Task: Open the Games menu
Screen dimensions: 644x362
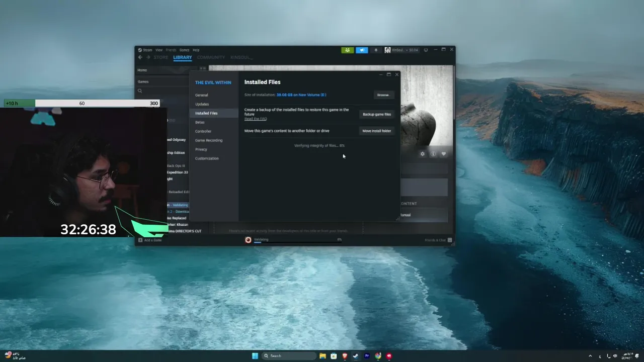Action: [184, 50]
